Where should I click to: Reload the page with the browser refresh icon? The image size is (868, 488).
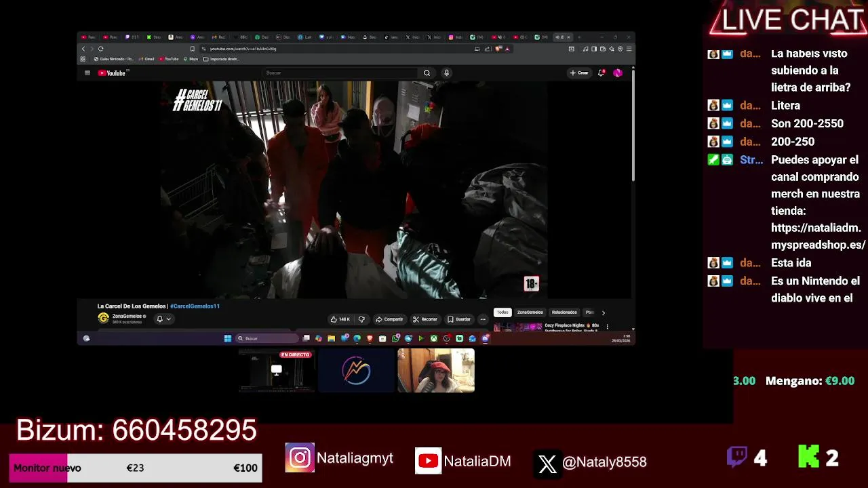[x=100, y=49]
